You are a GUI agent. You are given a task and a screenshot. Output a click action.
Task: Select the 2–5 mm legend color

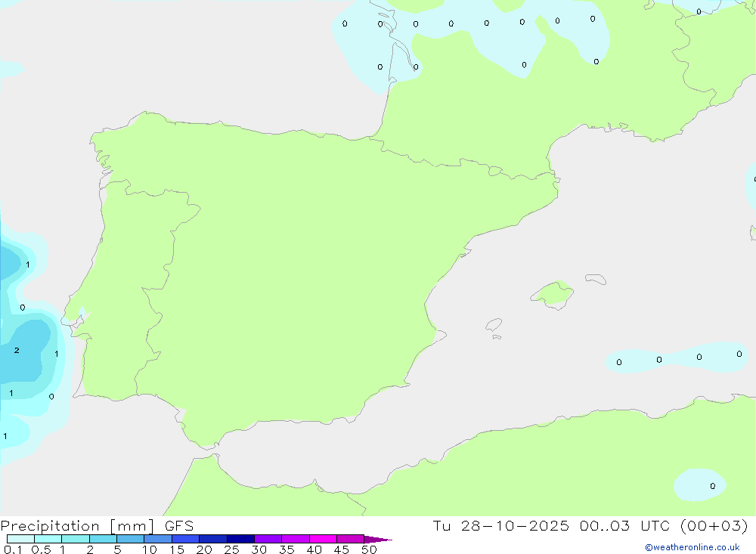point(103,539)
